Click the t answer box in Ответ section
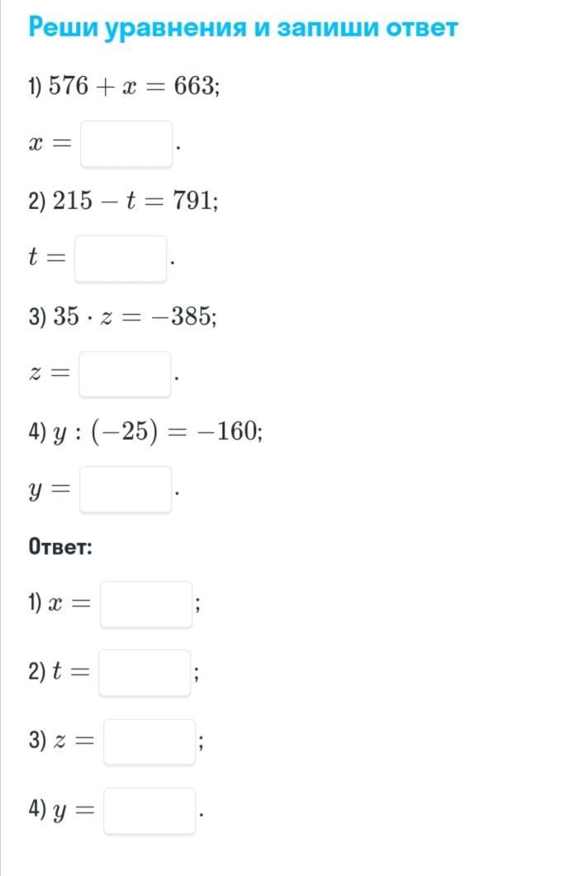The width and height of the screenshot is (588, 876). click(x=145, y=673)
